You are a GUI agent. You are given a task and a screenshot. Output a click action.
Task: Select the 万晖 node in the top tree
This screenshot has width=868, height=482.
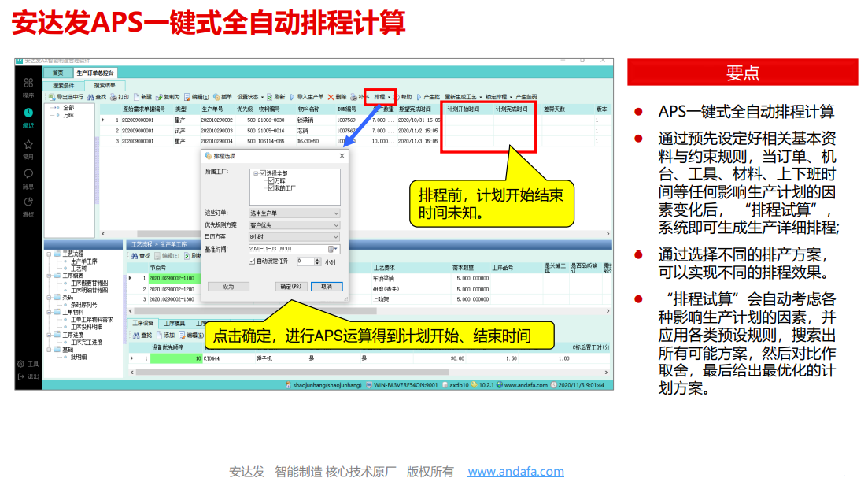68,115
